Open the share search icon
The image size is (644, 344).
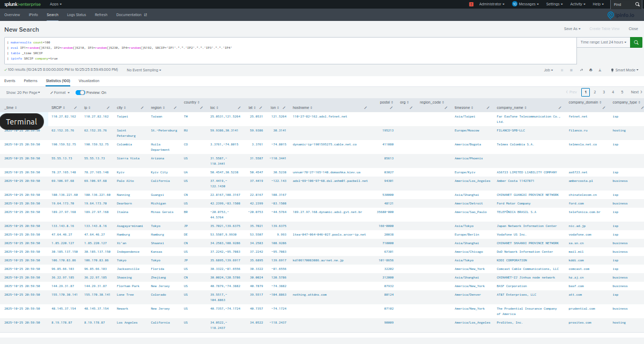pos(581,70)
